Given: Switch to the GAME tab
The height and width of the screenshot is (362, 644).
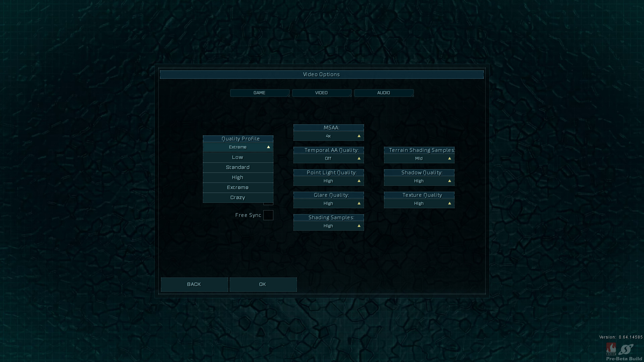Looking at the screenshot, I should click(x=260, y=93).
